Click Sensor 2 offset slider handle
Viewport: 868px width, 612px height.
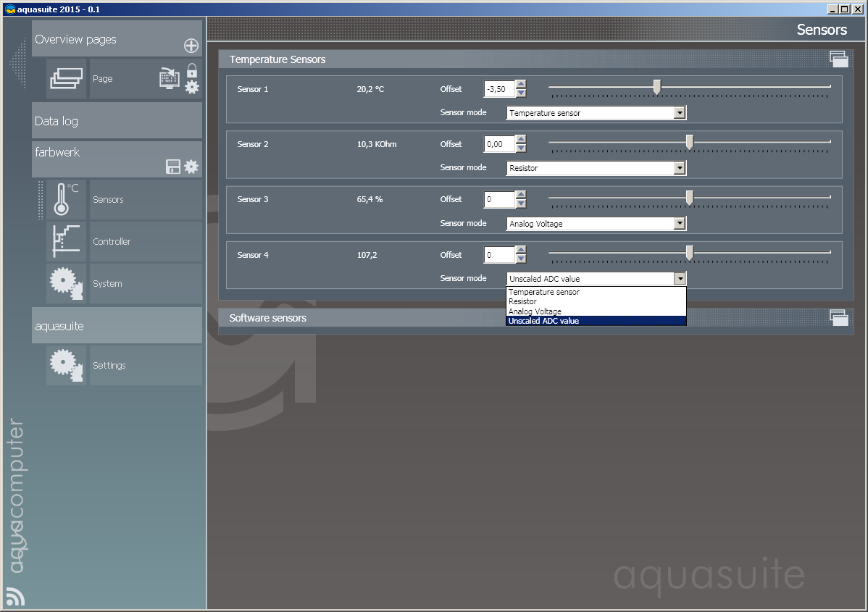point(690,142)
